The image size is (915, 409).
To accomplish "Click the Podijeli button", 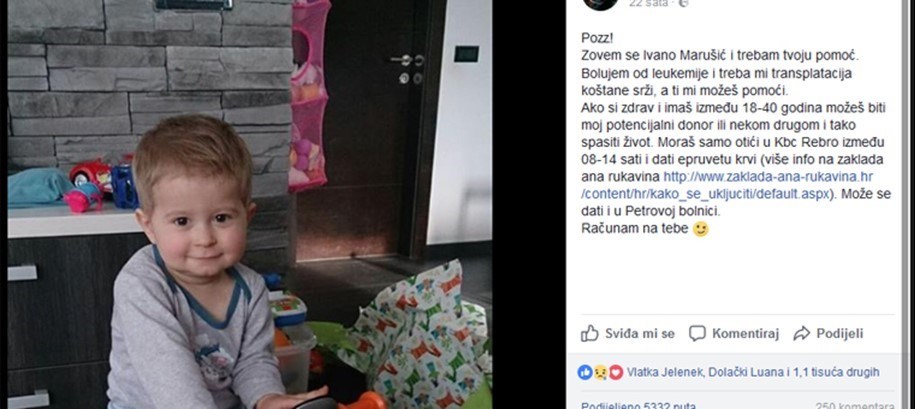I will [x=828, y=334].
